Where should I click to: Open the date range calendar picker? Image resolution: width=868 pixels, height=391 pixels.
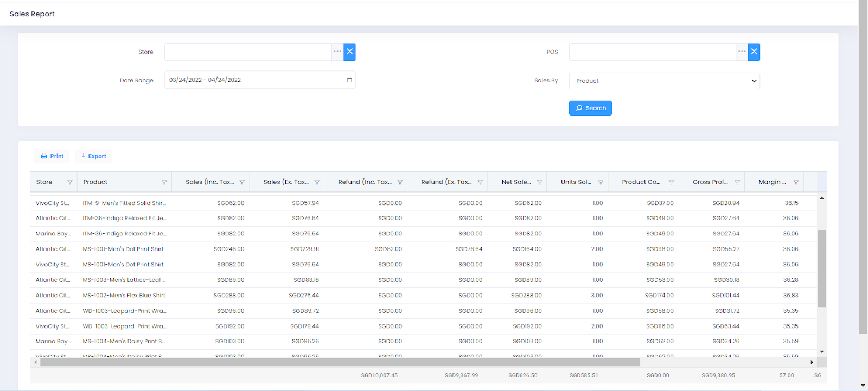click(349, 80)
